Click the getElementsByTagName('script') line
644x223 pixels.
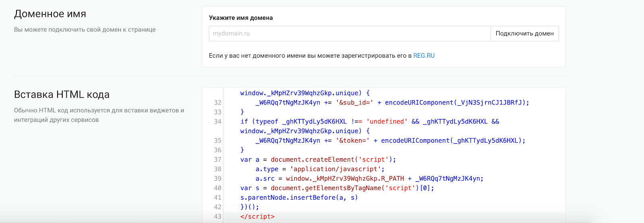[337, 188]
